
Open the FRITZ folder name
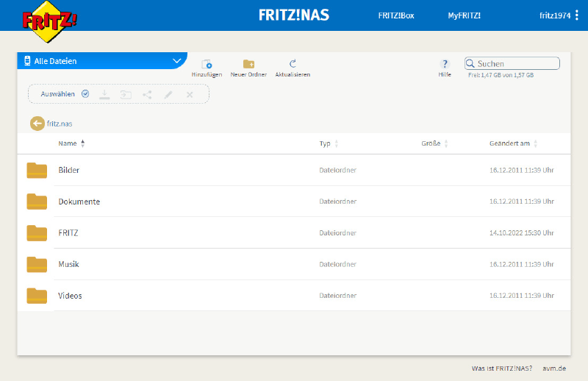click(x=68, y=232)
